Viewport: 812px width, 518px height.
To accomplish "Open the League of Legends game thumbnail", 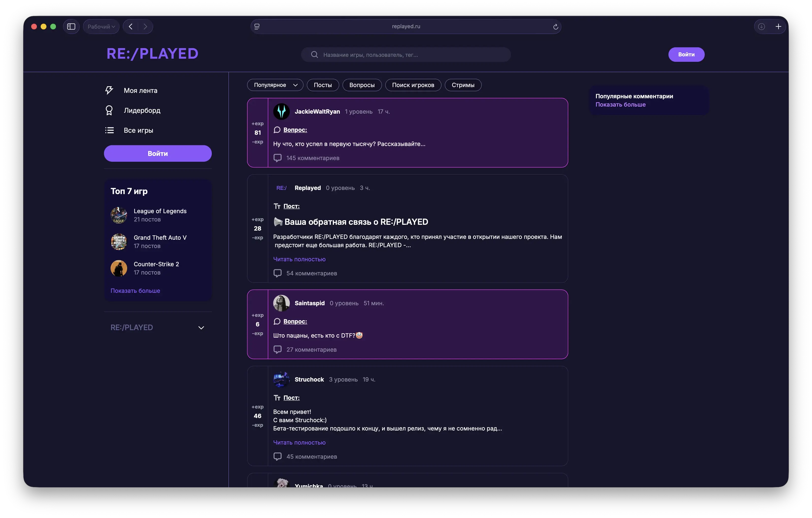I will [119, 215].
